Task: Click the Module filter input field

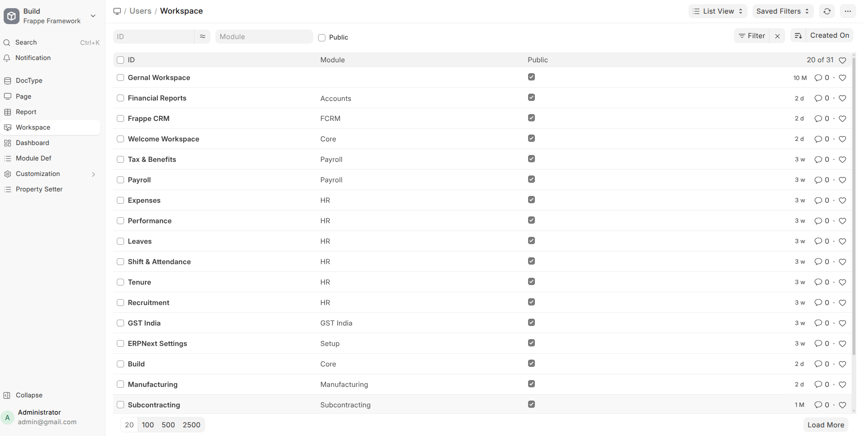Action: point(264,37)
